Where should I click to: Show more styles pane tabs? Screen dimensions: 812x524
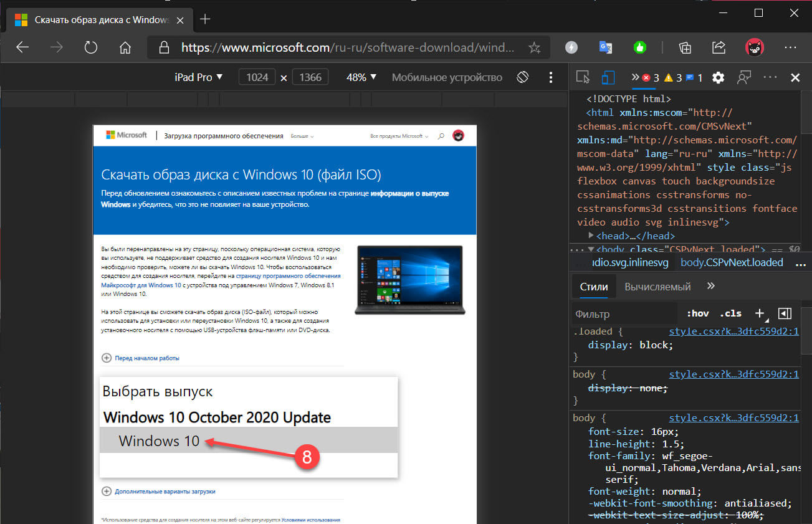tap(711, 286)
